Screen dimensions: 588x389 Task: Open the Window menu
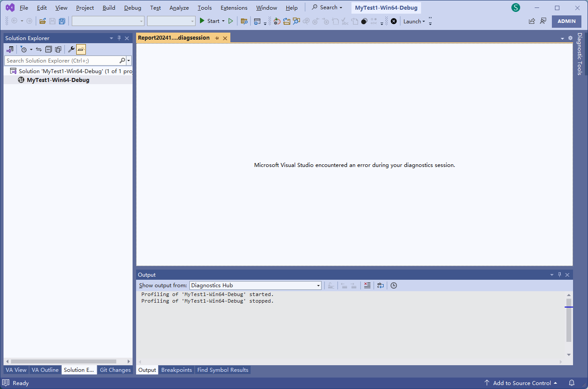(266, 8)
